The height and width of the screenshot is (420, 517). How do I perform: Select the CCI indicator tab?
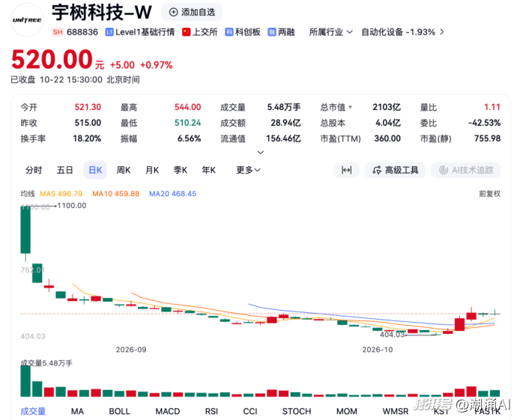click(250, 411)
